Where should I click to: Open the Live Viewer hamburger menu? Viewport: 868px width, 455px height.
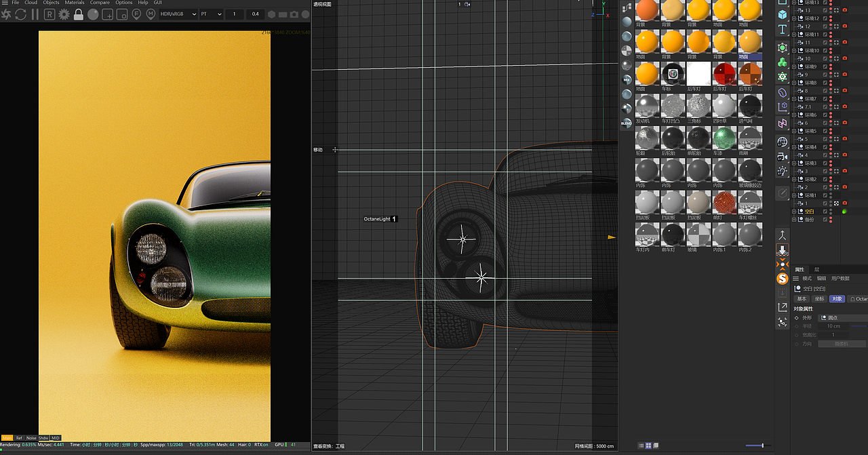click(3, 3)
